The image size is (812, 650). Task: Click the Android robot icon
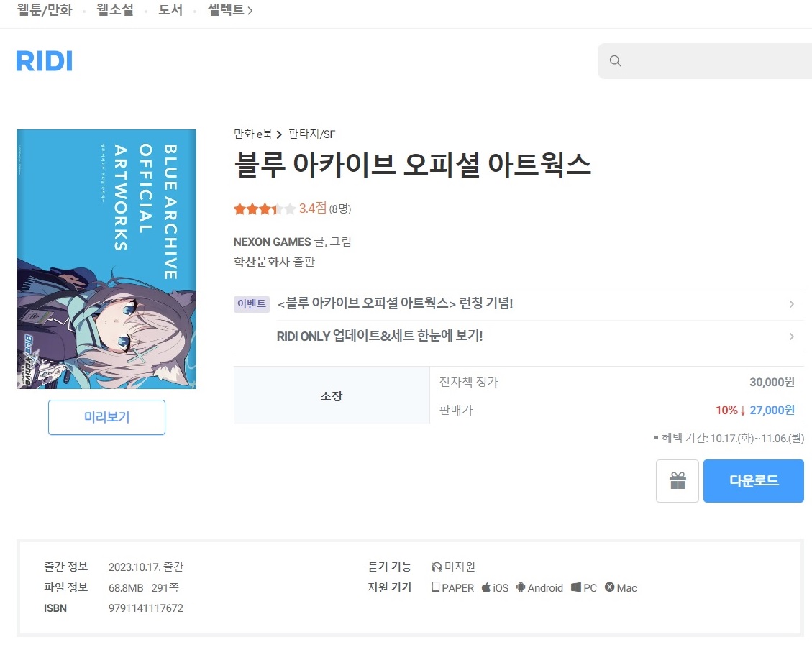pyautogui.click(x=521, y=587)
